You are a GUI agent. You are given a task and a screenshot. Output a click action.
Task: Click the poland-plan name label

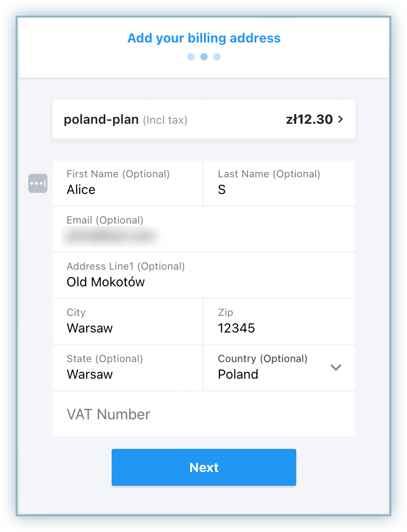[101, 120]
